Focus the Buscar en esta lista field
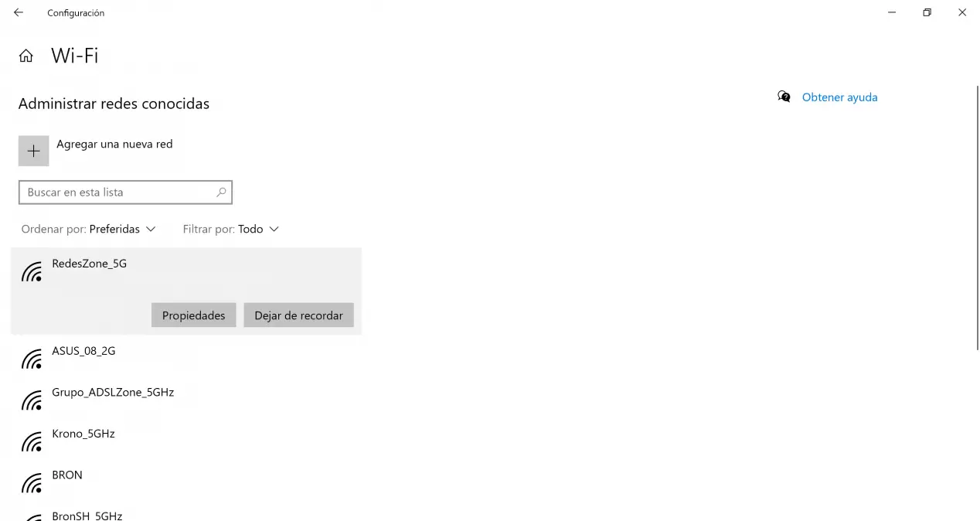The width and height of the screenshot is (980, 521). [x=125, y=192]
